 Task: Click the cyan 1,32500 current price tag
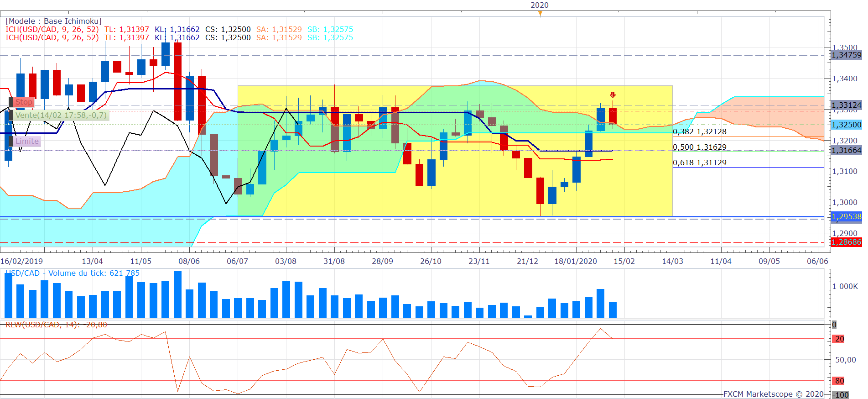[x=846, y=125]
